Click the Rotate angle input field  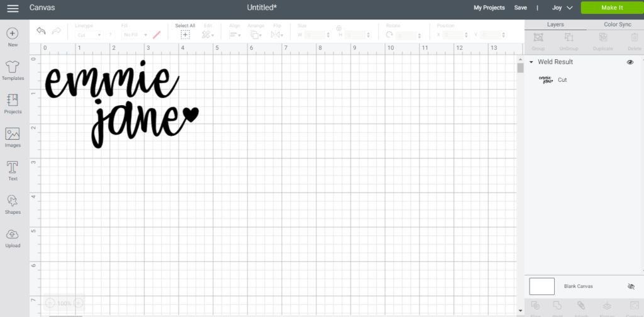406,36
